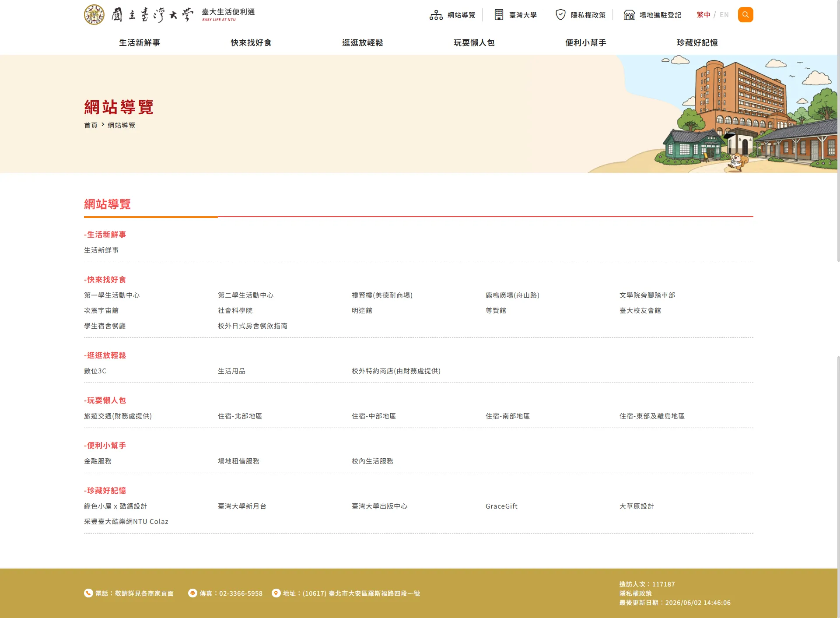840x618 pixels.
Task: Open 采豐臺大酷樂網NTU Colaz link
Action: [x=126, y=522]
